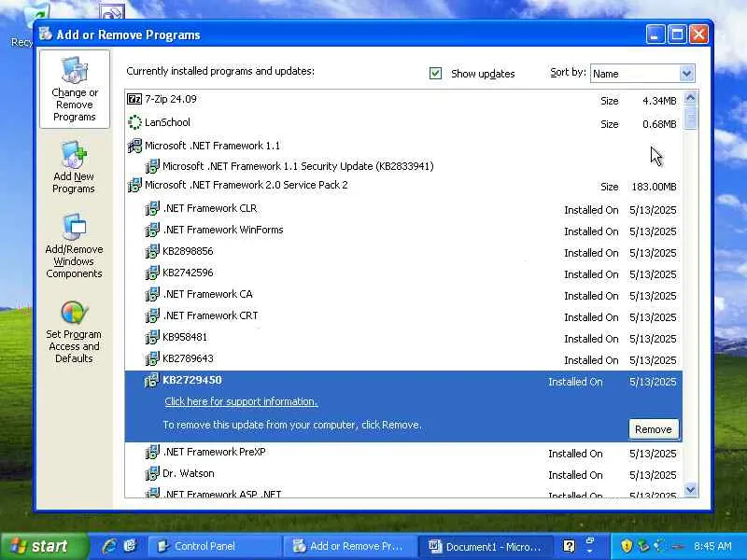The width and height of the screenshot is (747, 560).
Task: Click the Start button
Action: pos(44,546)
